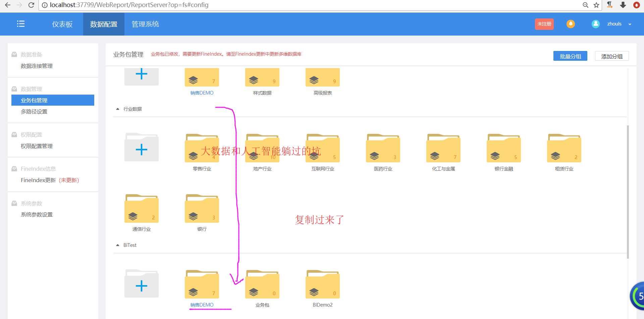Switch to 仪表板 tab

tap(62, 24)
